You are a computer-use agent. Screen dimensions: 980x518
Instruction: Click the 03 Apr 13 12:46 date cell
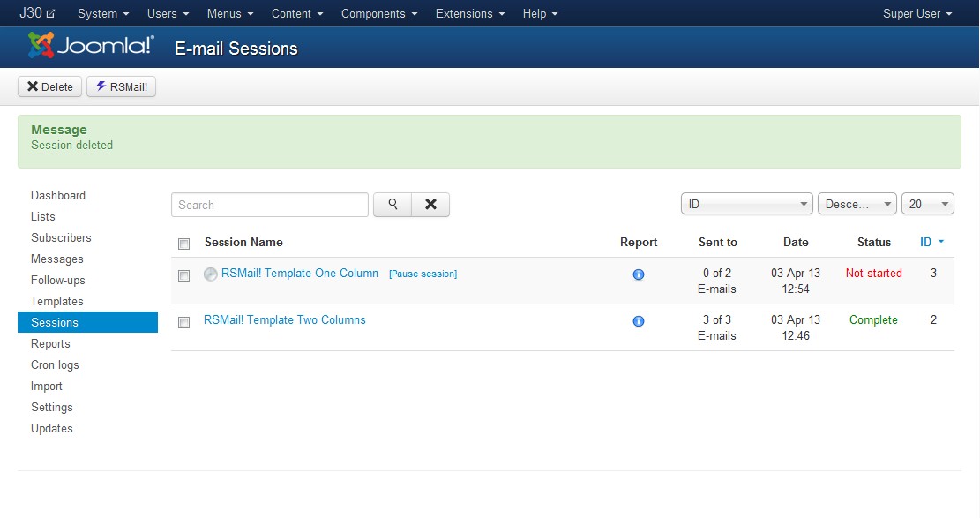point(796,327)
